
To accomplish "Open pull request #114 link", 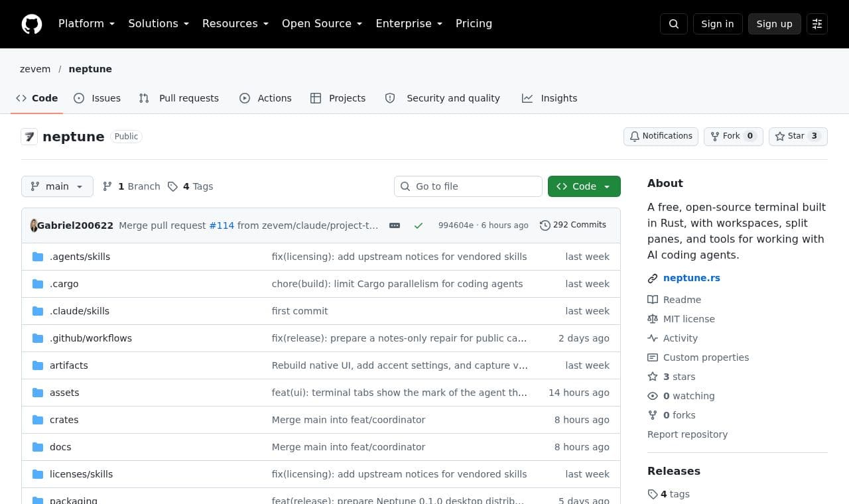I will pyautogui.click(x=222, y=225).
